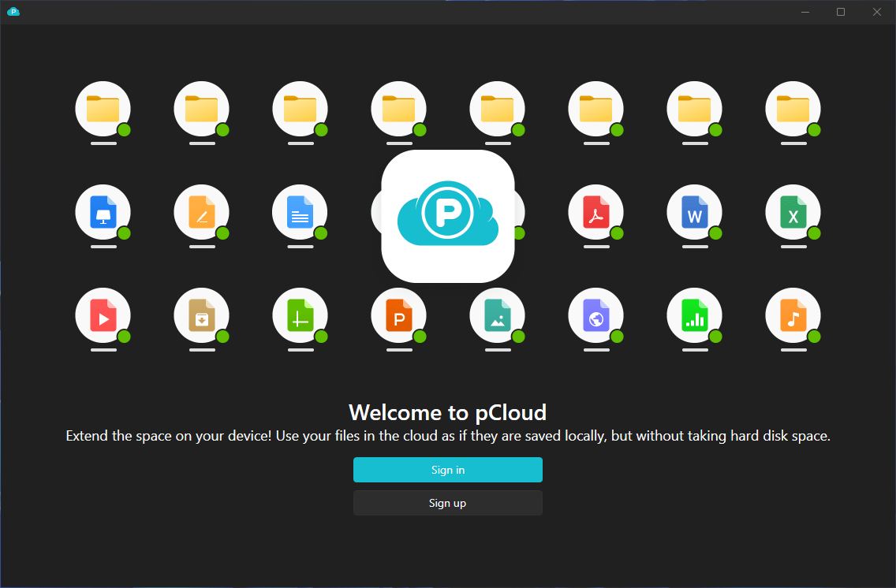
Task: Click the brown archive file icon
Action: 202,316
